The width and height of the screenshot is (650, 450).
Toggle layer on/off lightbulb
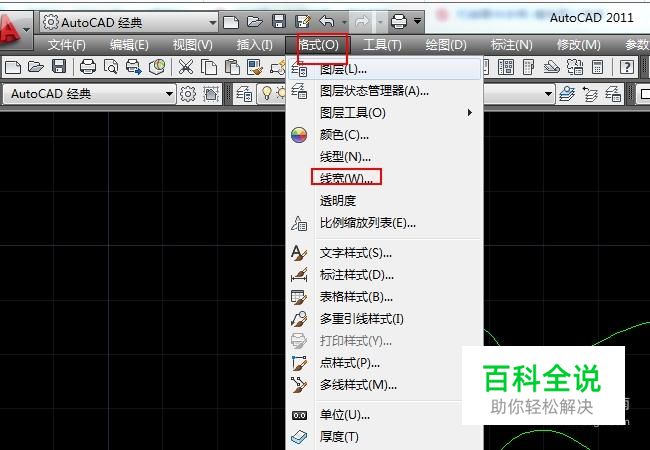(266, 94)
